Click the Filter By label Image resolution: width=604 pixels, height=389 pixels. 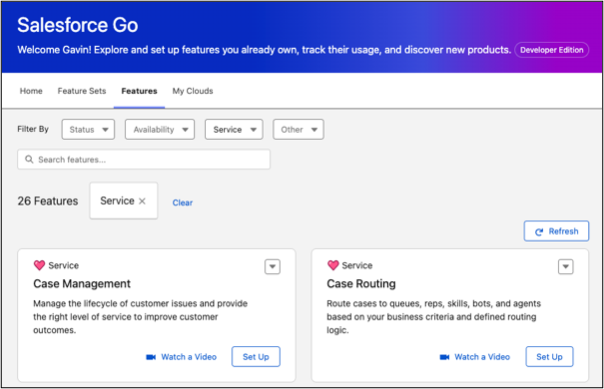point(33,129)
